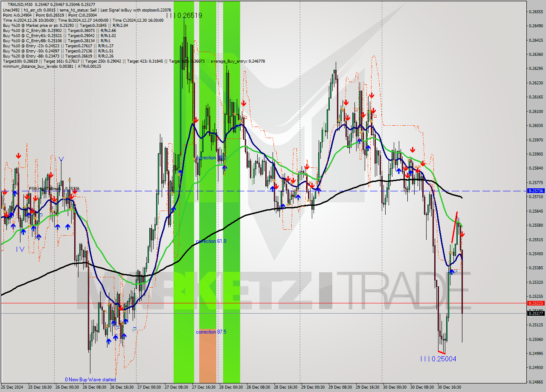Image resolution: width=546 pixels, height=392 pixels.
Task: Click the '30 Dec 08:30' time axis label
Action: pyautogui.click(x=422, y=387)
